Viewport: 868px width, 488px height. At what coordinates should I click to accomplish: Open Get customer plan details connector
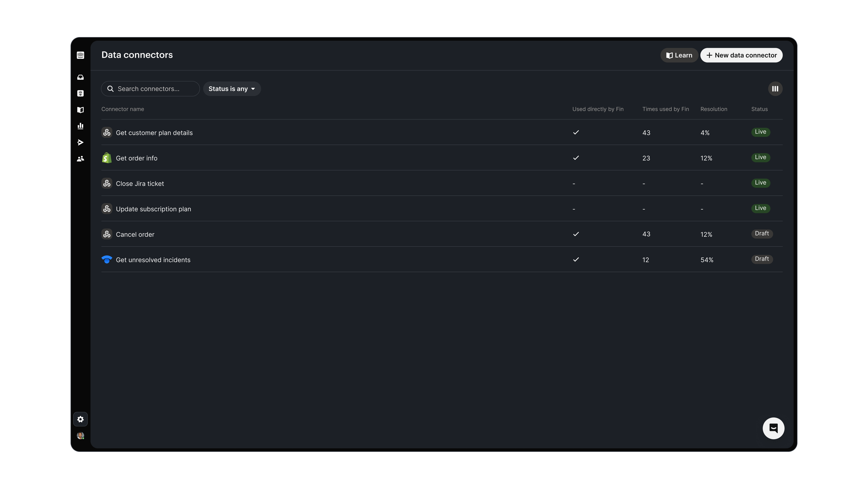click(x=154, y=133)
